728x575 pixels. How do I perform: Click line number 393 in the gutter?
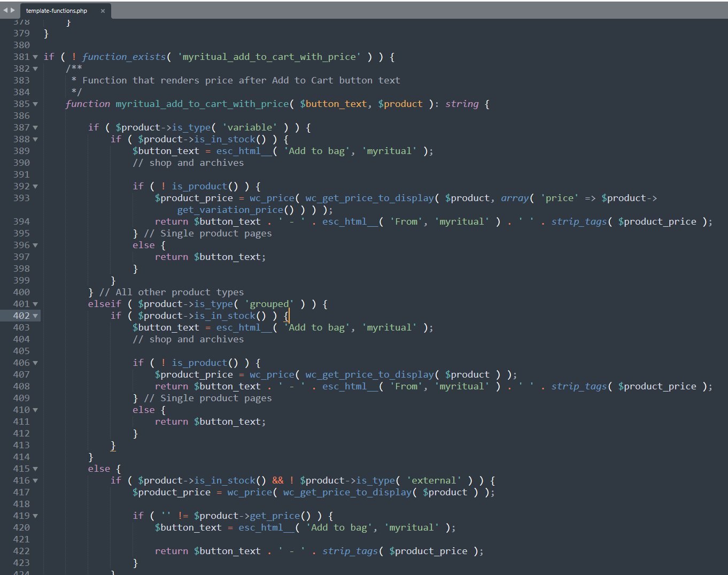pyautogui.click(x=21, y=198)
